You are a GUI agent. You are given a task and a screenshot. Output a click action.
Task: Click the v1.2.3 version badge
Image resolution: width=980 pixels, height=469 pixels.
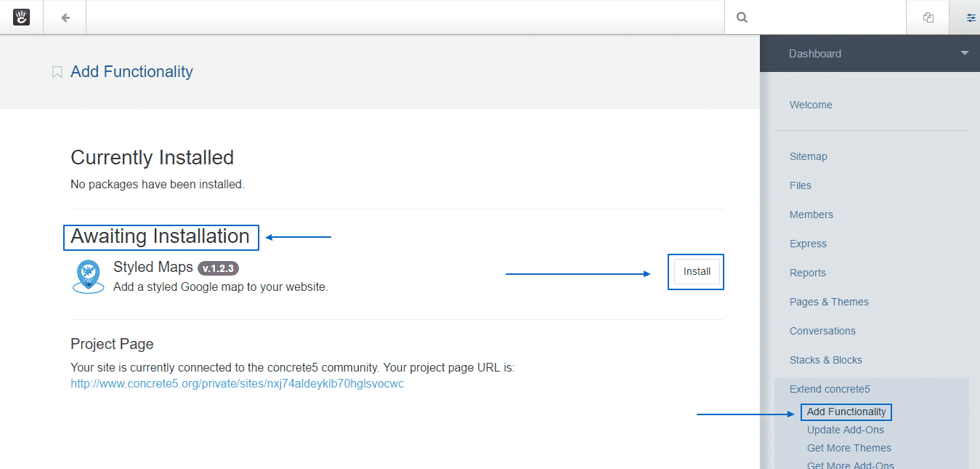tap(218, 268)
